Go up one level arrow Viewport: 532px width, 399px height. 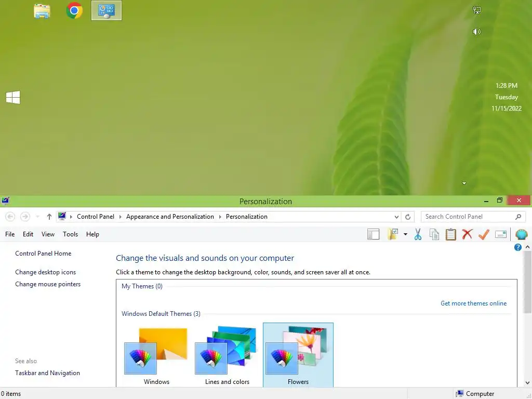pyautogui.click(x=49, y=217)
